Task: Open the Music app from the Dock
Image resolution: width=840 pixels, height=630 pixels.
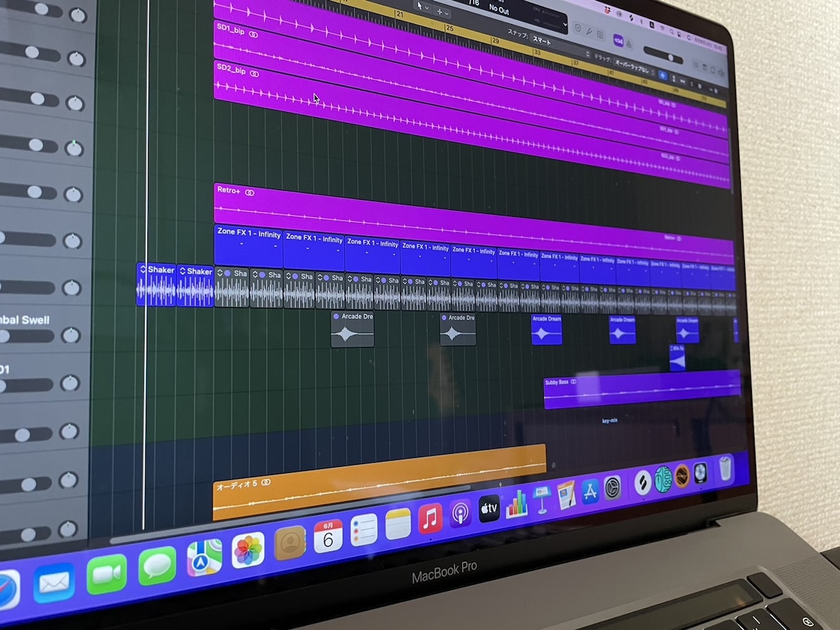Action: [x=430, y=518]
